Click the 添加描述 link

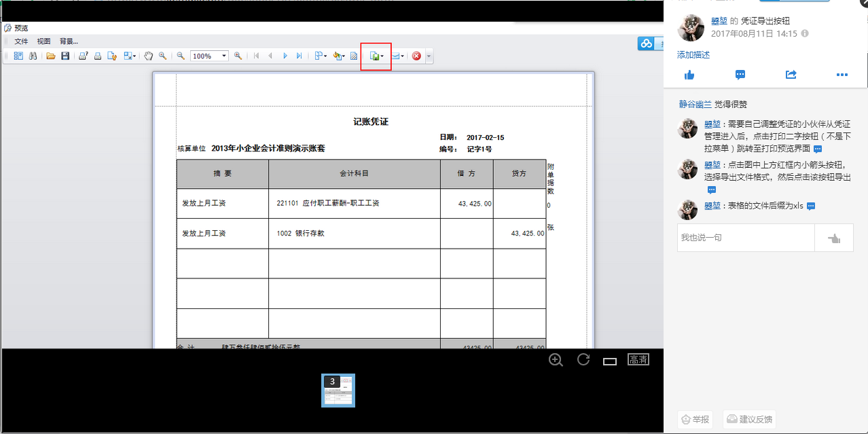tap(693, 55)
